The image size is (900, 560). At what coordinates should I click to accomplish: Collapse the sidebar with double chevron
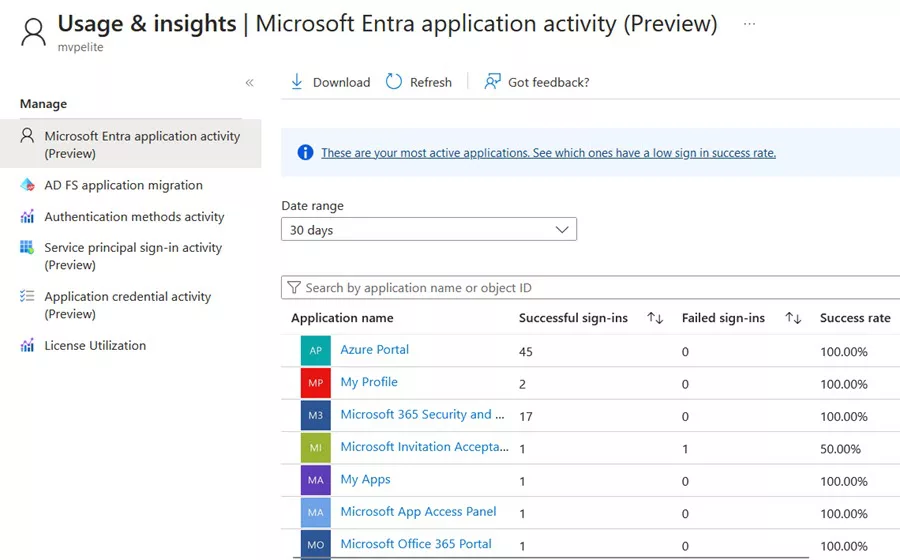point(249,83)
